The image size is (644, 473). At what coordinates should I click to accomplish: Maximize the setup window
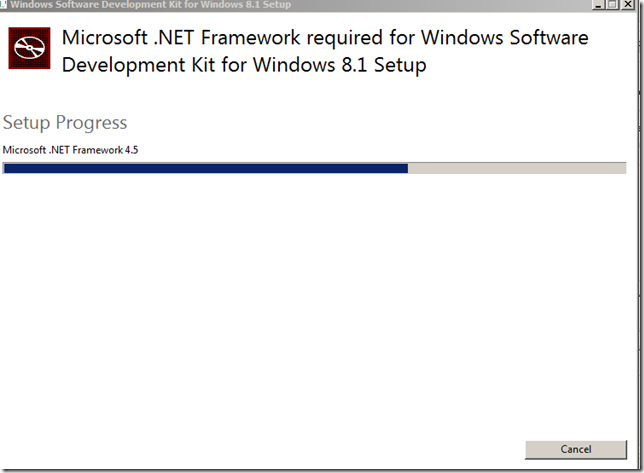(x=611, y=4)
